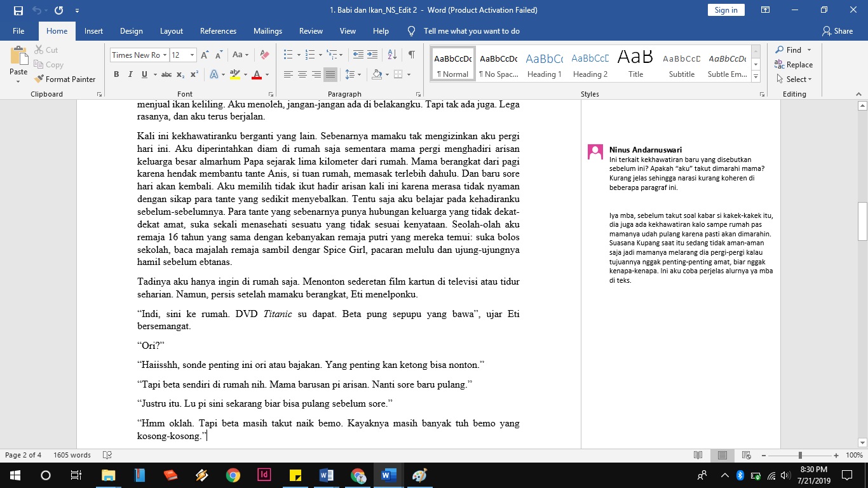Click the Sign in button
868x488 pixels.
coord(726,10)
